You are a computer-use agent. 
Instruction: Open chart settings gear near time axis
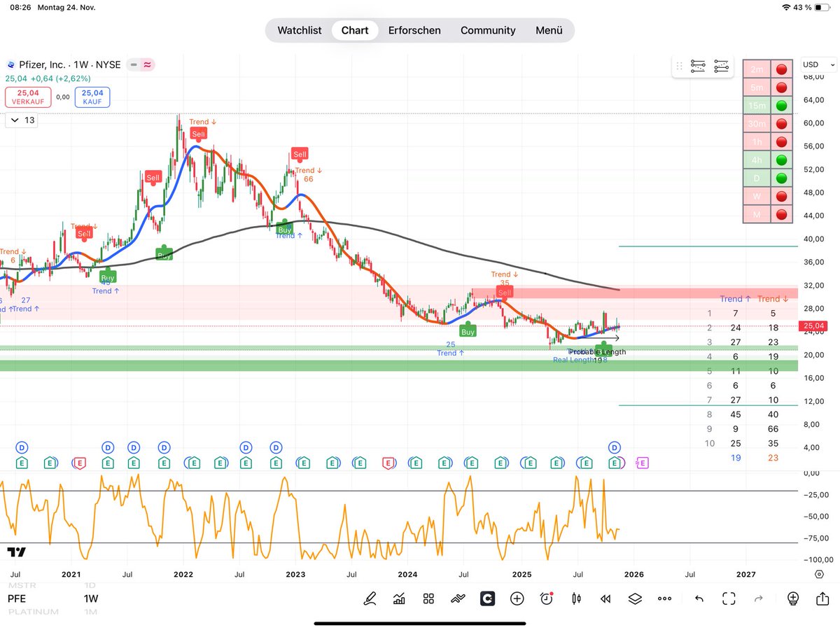coord(819,574)
